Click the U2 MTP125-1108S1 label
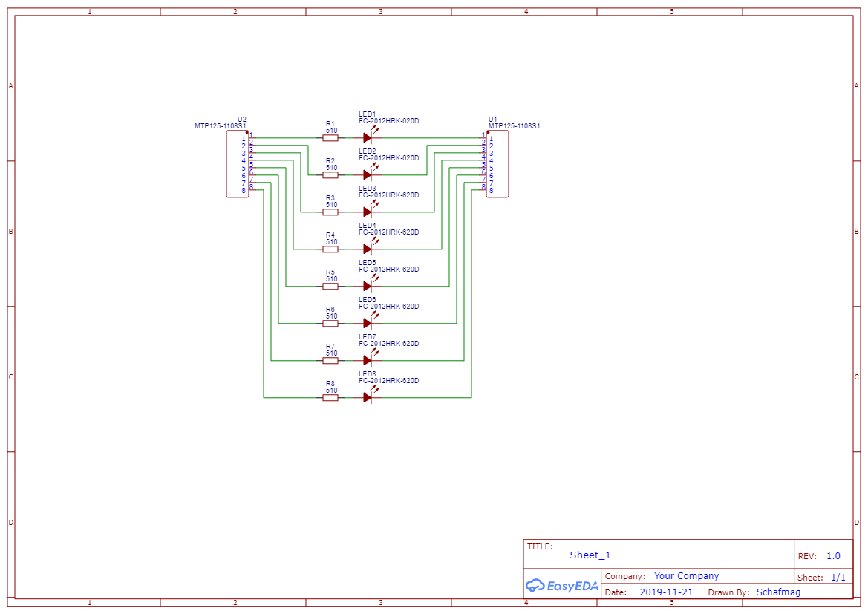This screenshot has width=868, height=614. pos(220,126)
